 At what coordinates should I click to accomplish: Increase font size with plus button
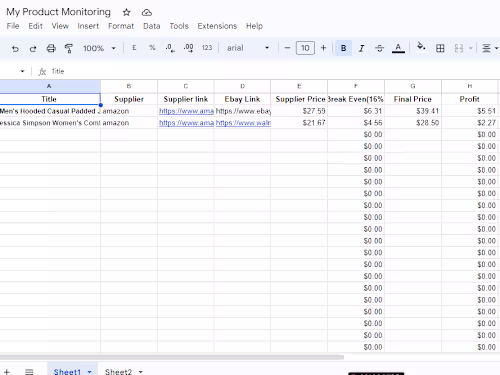pos(323,48)
